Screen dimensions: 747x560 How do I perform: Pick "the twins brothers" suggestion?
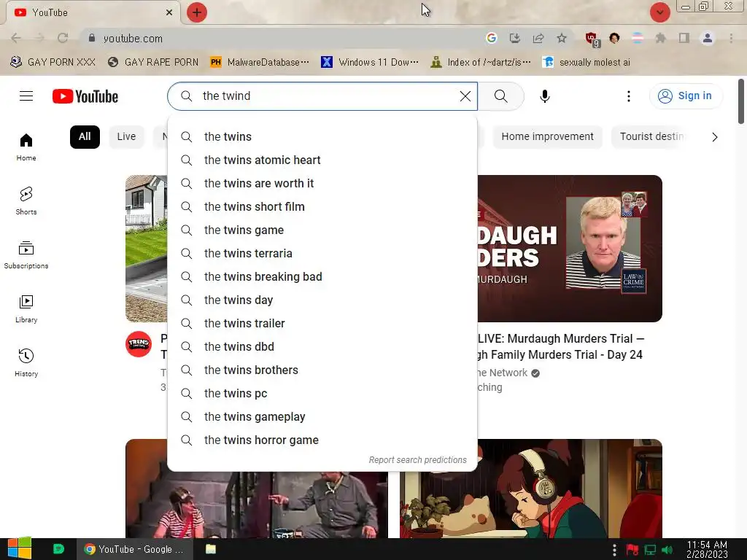322,370
